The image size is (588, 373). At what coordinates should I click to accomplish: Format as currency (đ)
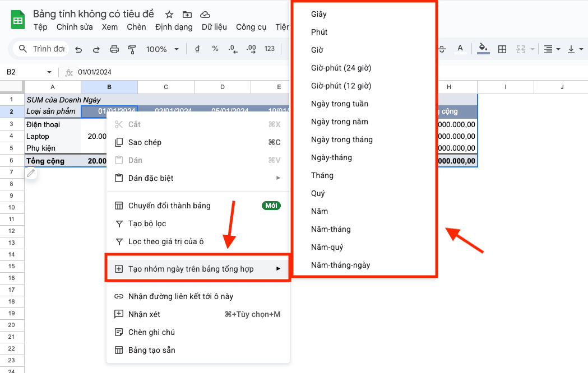197,49
